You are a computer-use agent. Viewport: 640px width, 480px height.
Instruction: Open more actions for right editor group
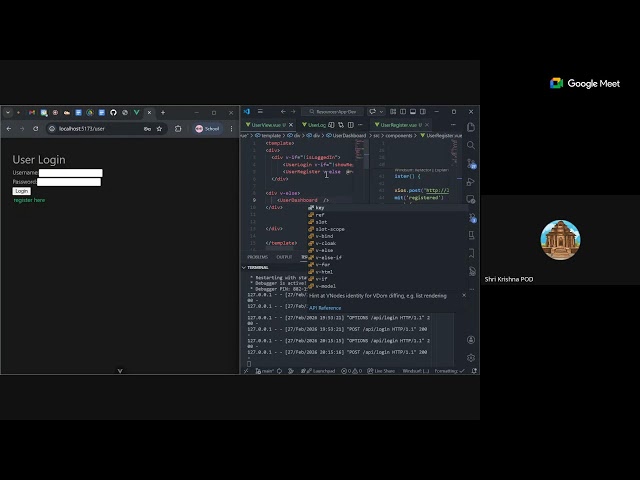pos(453,125)
